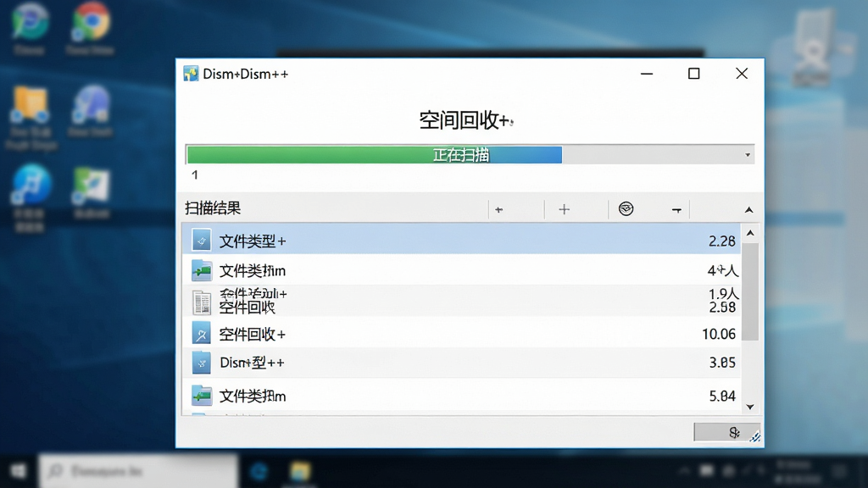Select the Dism+型++ row showing 3.85
Screen dimensions: 868x488
click(462, 363)
